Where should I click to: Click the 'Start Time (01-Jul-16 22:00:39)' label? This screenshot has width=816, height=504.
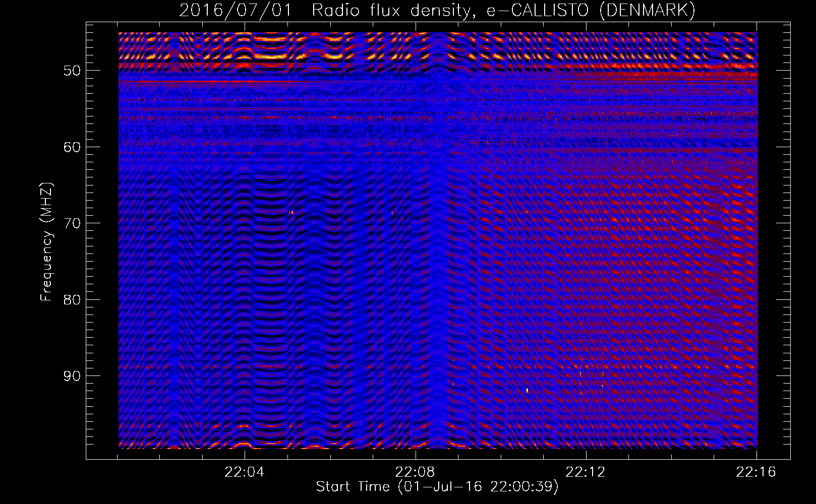tap(437, 487)
